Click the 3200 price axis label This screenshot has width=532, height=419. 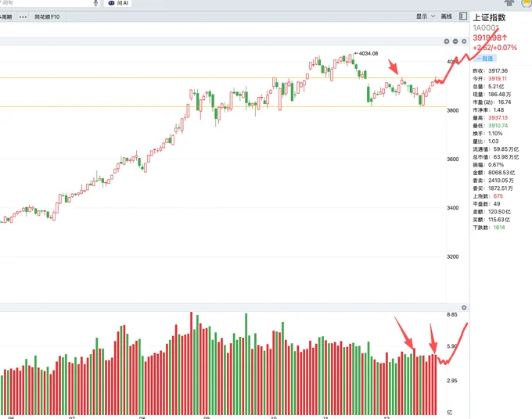tap(453, 256)
